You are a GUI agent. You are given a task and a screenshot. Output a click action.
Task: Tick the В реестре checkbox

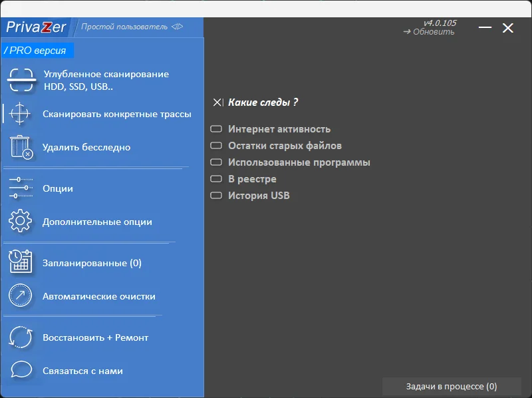(216, 179)
